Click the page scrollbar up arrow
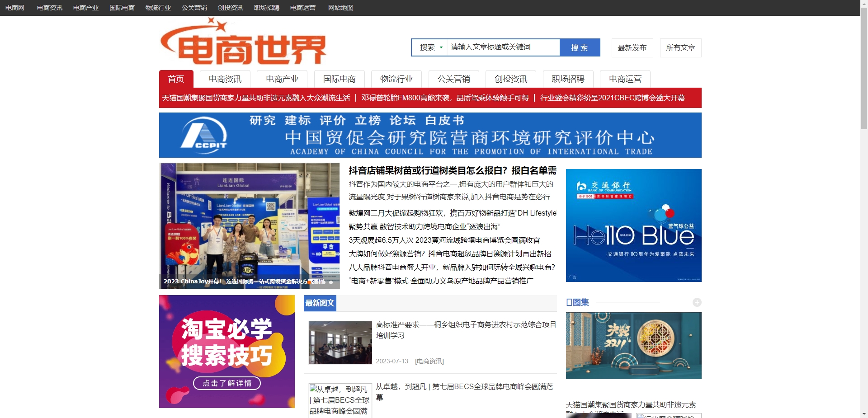 864,4
